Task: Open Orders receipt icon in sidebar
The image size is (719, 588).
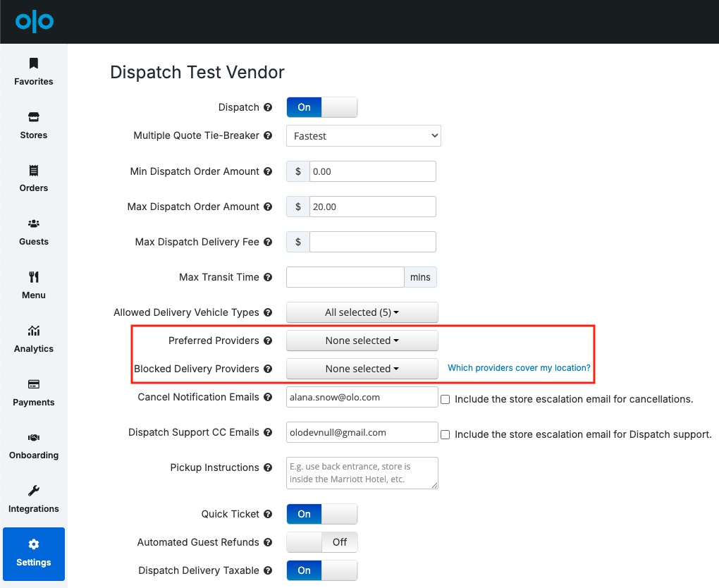Action: click(x=33, y=171)
